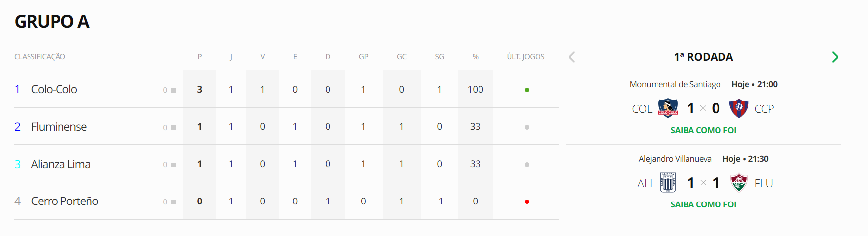868x236 pixels.
Task: Click the Cerro Porteño club crest
Action: (x=738, y=108)
